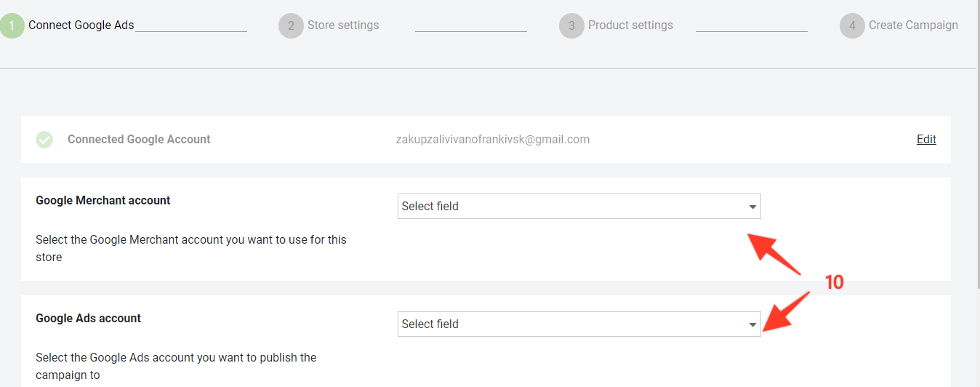Viewport: 980px width, 387px height.
Task: Click the red number 10 annotation
Action: coord(834,283)
